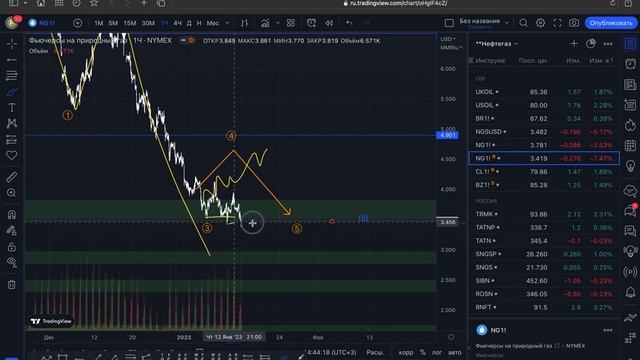Toggle stay in drawing mode
This screenshot has width=640, height=360.
point(11,231)
